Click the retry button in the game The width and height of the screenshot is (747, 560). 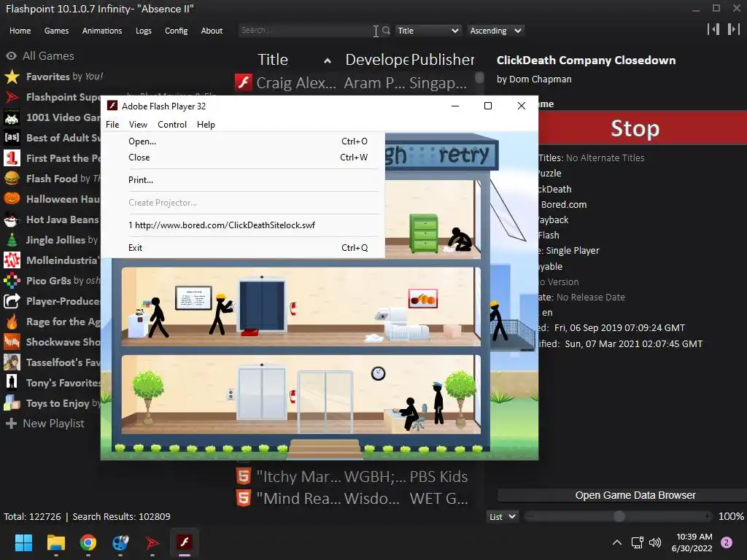pyautogui.click(x=463, y=155)
